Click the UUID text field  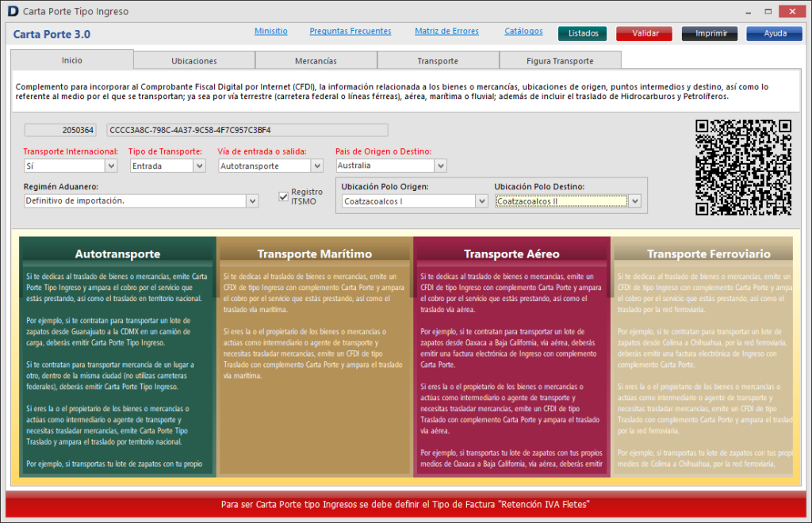247,130
